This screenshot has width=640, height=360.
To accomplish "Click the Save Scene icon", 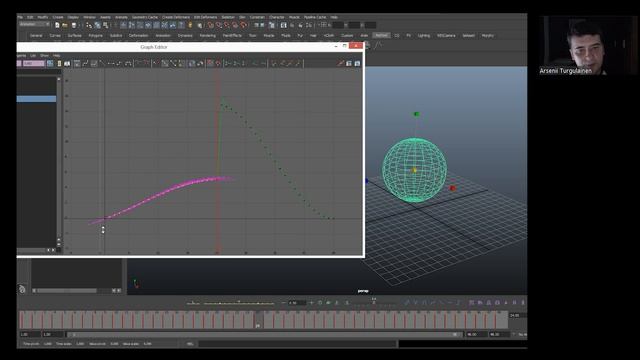I will [x=74, y=25].
